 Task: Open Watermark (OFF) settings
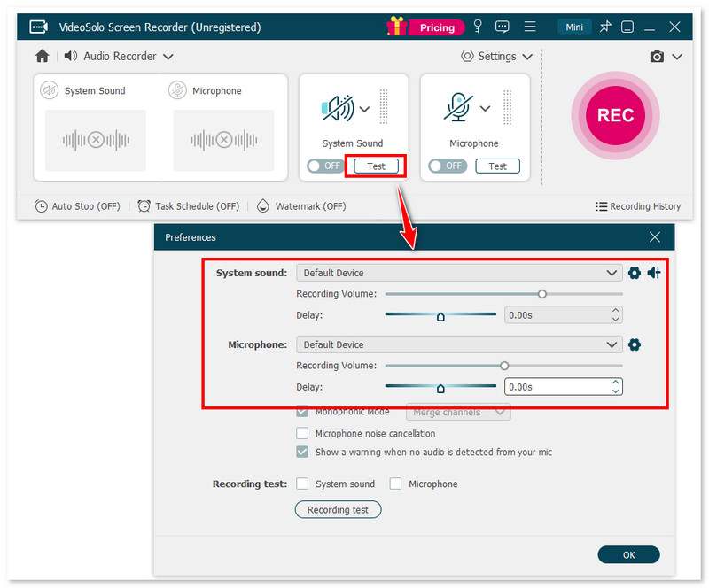point(301,206)
